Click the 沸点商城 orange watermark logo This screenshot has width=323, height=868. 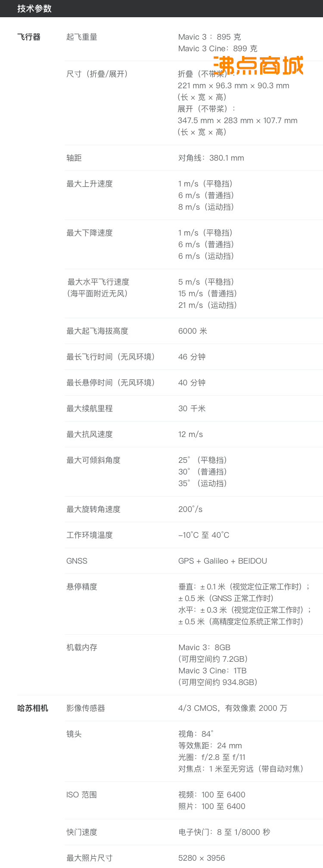258,65
